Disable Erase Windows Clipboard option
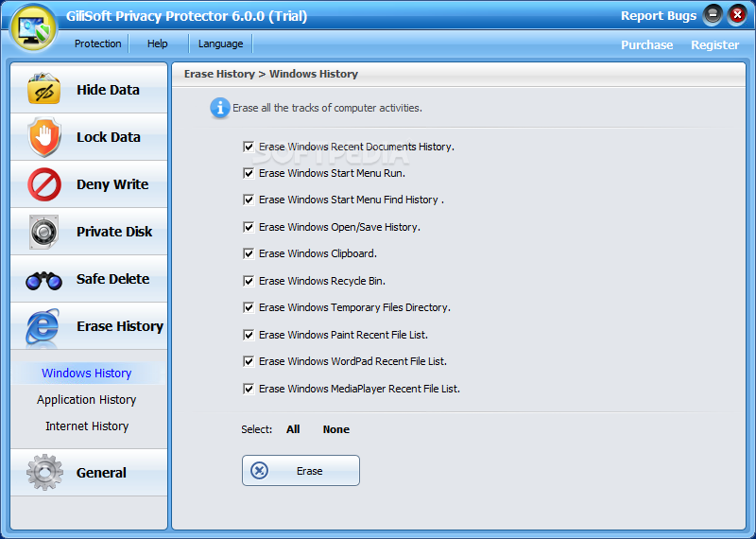 coord(249,253)
